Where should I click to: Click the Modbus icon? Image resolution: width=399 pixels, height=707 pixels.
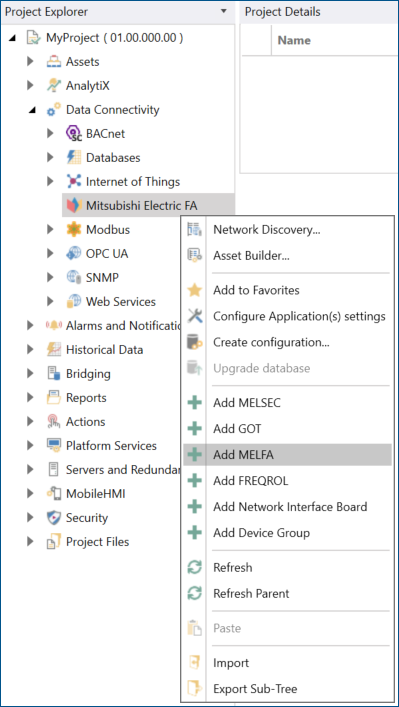73,230
